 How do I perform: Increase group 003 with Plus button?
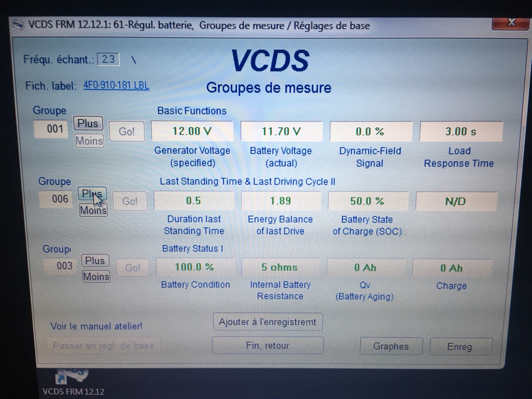tap(95, 261)
